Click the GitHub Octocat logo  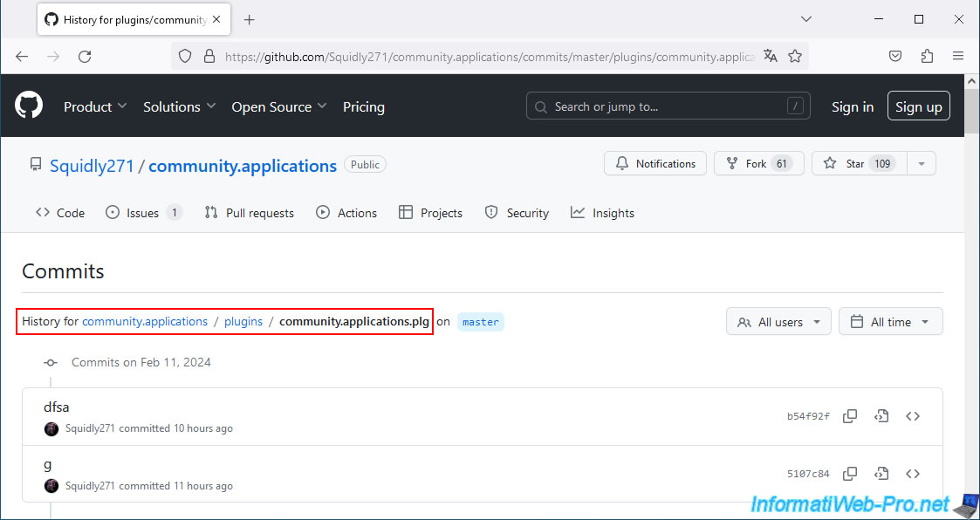pos(29,106)
